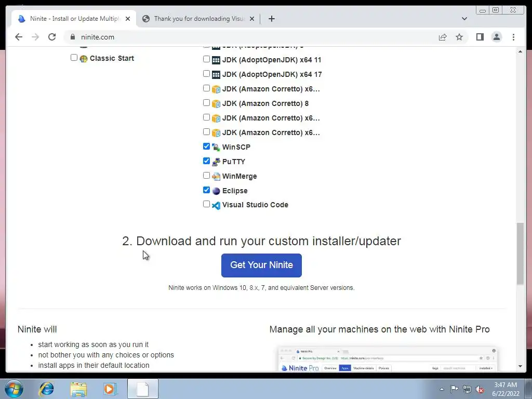Click the share page icon

point(443,37)
